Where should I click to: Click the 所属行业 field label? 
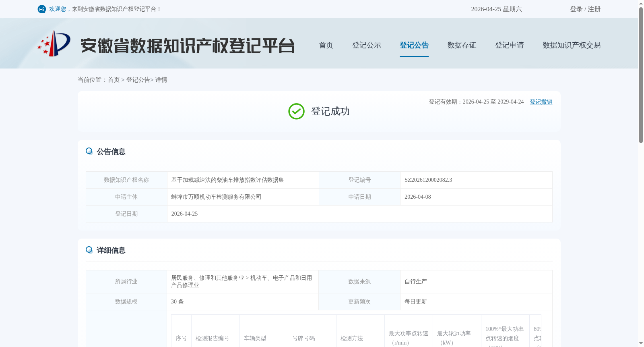click(126, 282)
